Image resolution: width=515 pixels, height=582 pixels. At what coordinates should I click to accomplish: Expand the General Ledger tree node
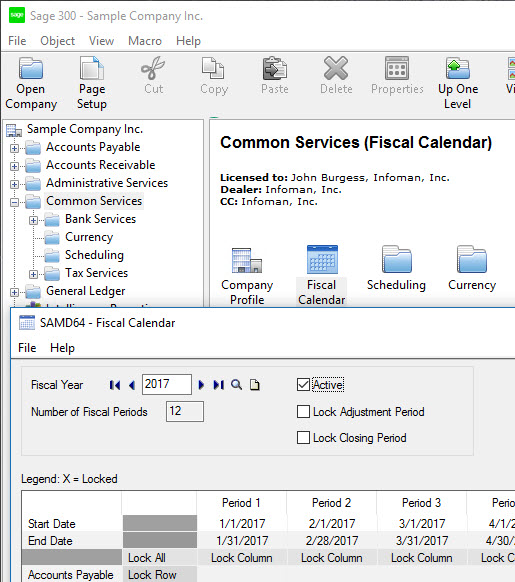14,292
